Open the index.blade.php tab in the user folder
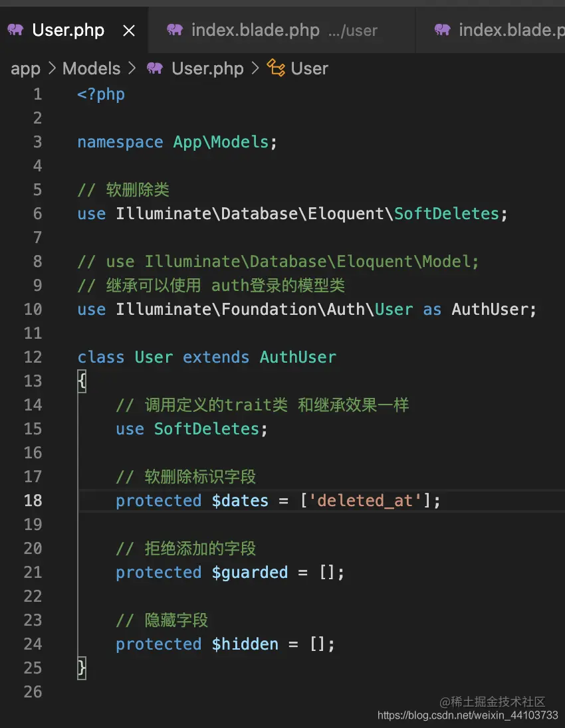This screenshot has height=728, width=565. coord(282,30)
